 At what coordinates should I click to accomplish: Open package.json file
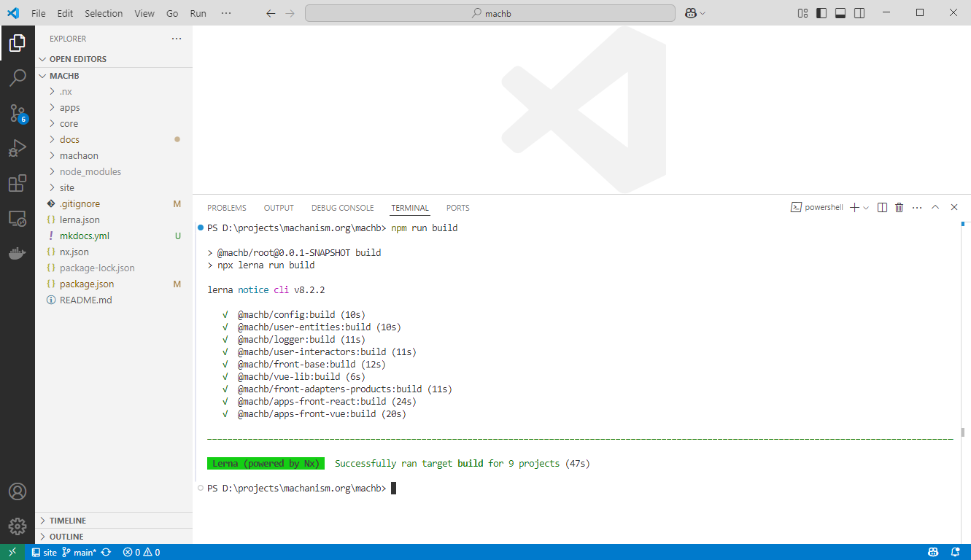(114, 284)
